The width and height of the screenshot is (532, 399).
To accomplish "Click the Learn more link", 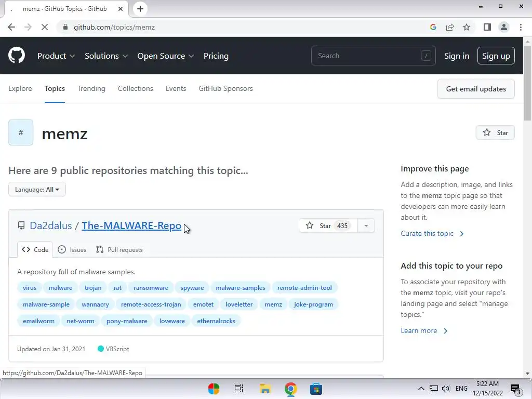I will click(x=424, y=330).
